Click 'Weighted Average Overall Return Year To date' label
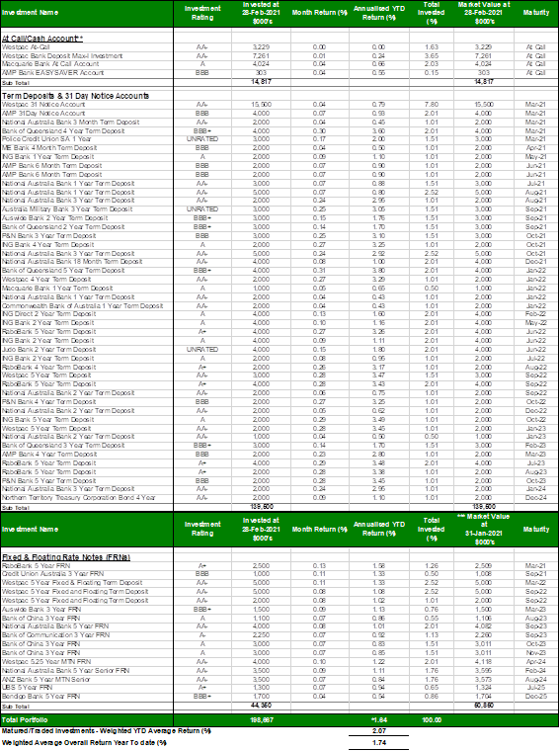The width and height of the screenshot is (560, 751). [84, 743]
